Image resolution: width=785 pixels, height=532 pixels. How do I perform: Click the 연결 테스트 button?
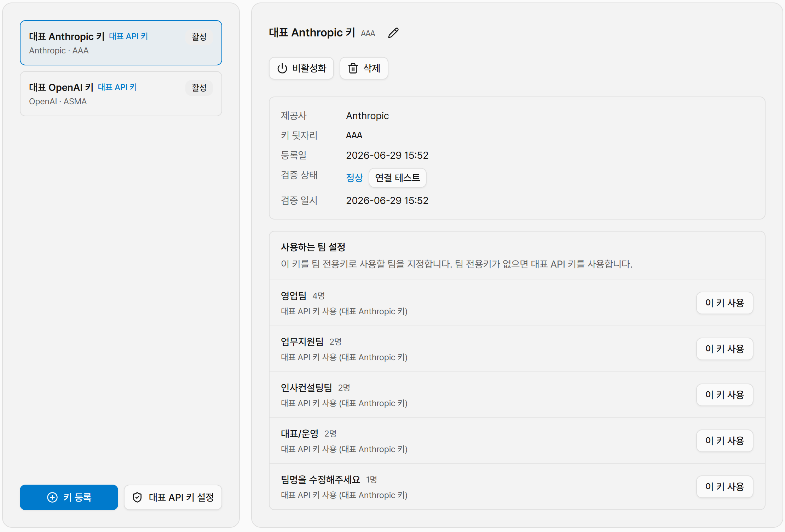398,177
